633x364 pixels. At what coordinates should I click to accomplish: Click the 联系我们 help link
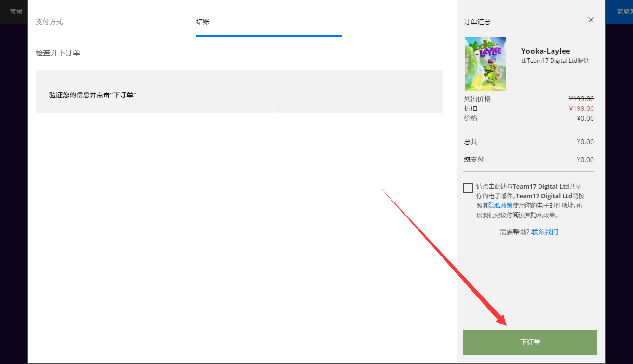(x=544, y=232)
